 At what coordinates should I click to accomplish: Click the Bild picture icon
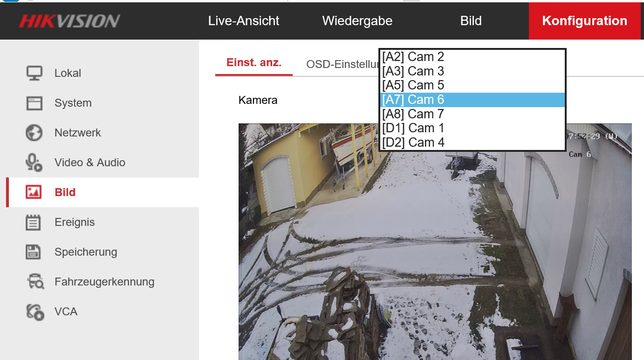point(34,192)
